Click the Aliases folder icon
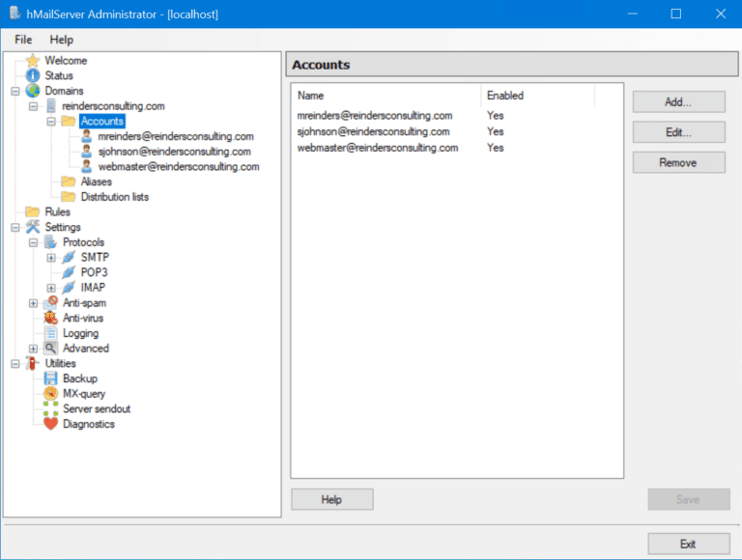 coord(69,182)
